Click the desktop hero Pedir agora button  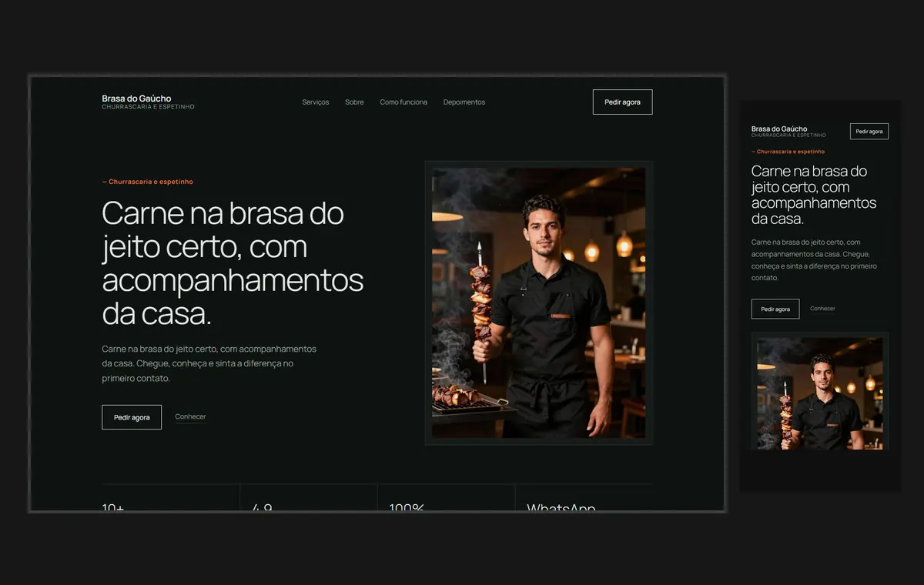coord(132,417)
